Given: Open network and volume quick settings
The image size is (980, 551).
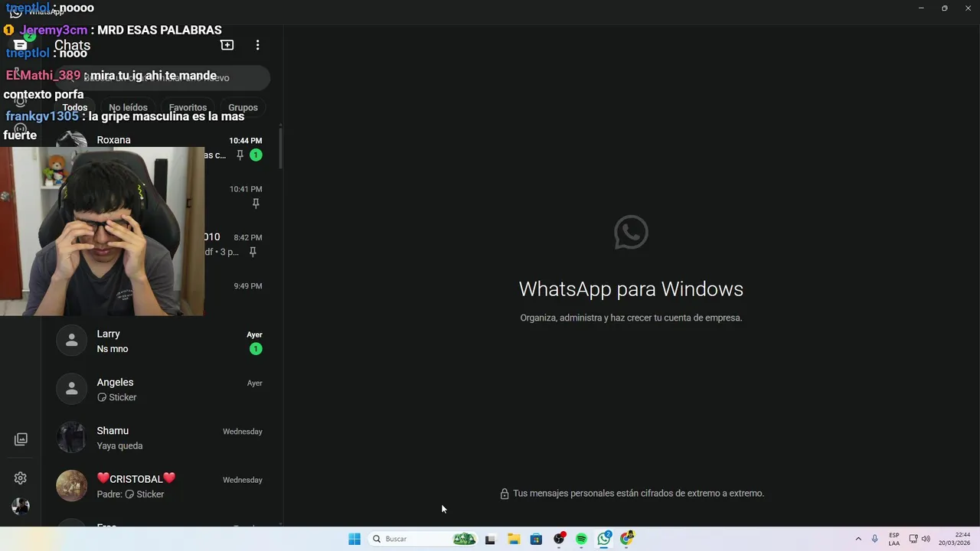Looking at the screenshot, I should tap(920, 539).
